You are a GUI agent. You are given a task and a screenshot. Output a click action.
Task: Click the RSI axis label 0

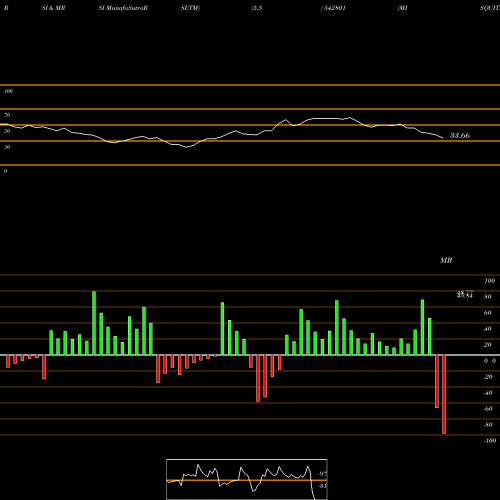pos(5,171)
